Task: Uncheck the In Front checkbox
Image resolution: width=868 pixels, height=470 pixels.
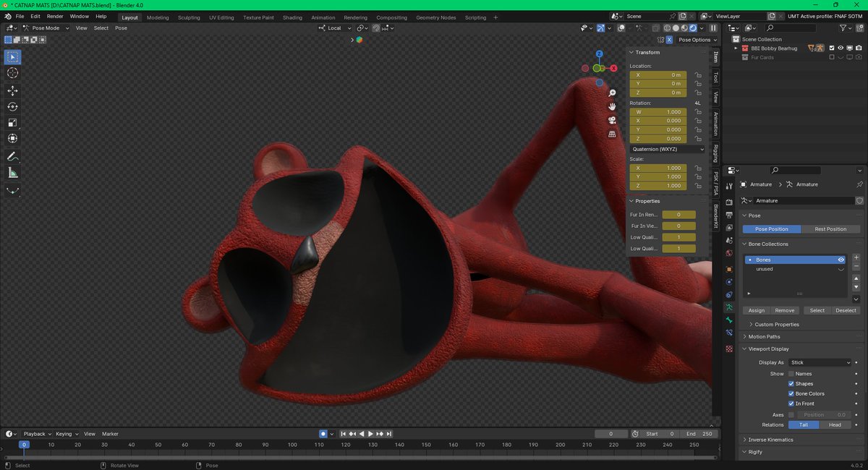Action: pyautogui.click(x=791, y=403)
